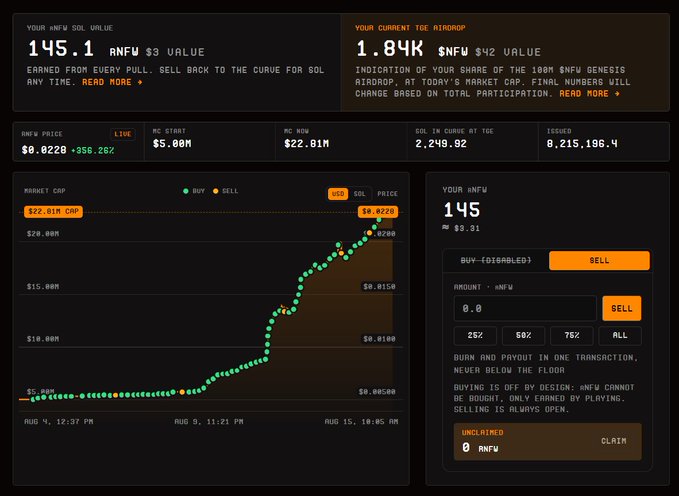Select the PRICE chart option

pyautogui.click(x=387, y=194)
